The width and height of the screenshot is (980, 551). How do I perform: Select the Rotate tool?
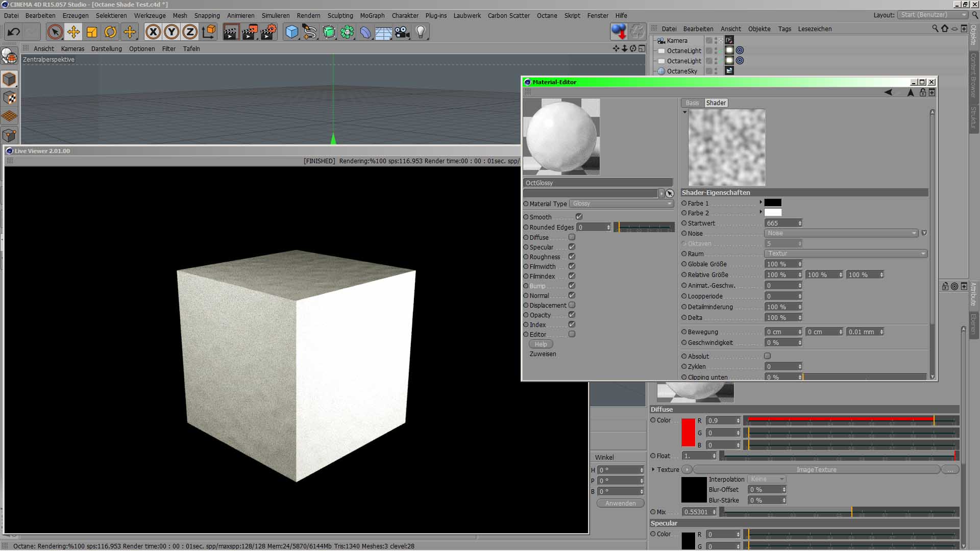(x=110, y=32)
